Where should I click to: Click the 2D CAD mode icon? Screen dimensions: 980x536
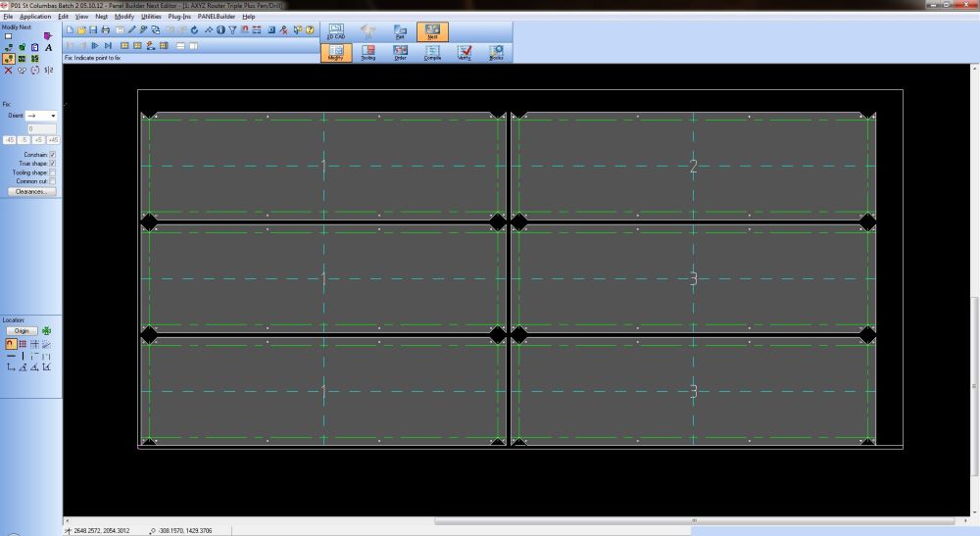point(336,31)
